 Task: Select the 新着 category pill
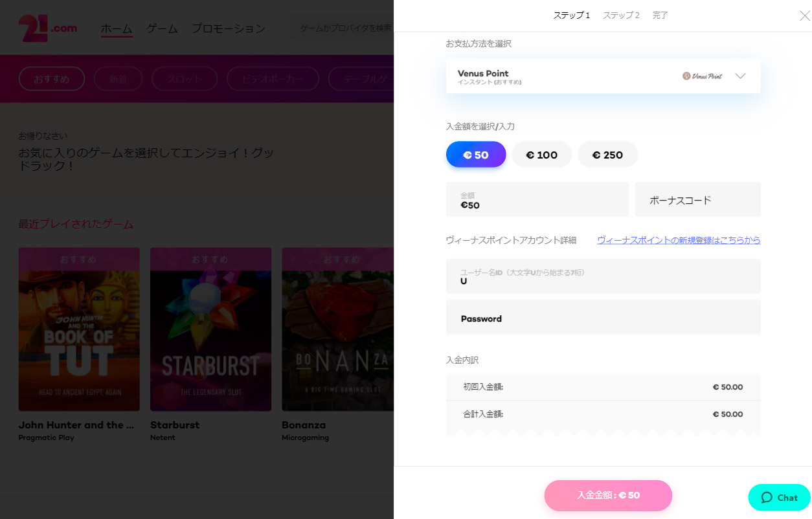(x=118, y=79)
